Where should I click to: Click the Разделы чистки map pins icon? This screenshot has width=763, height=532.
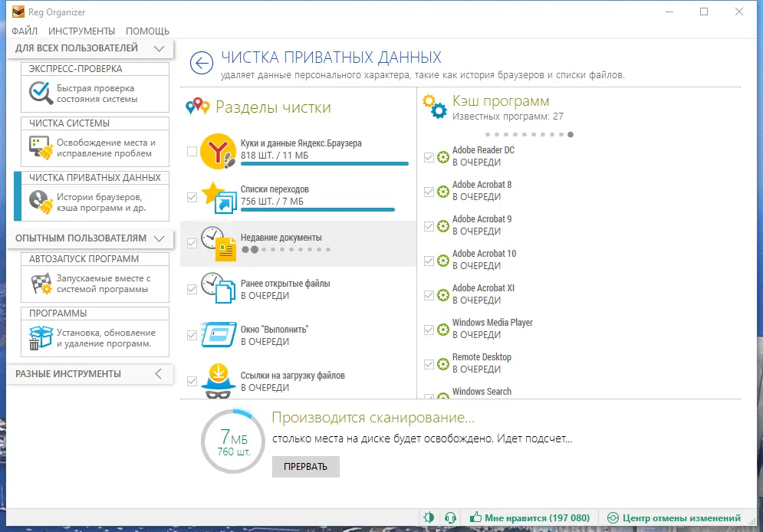click(198, 106)
